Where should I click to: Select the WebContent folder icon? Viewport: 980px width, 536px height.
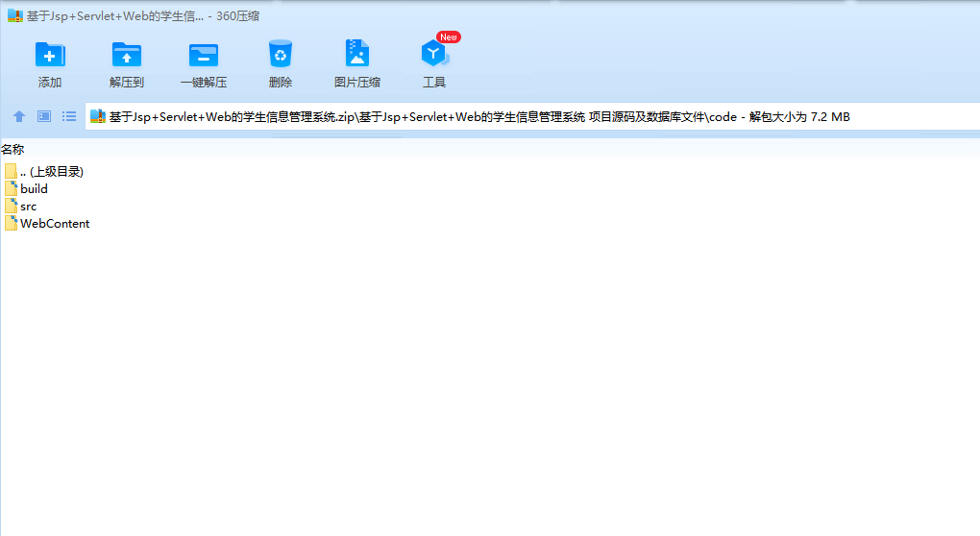pos(11,223)
